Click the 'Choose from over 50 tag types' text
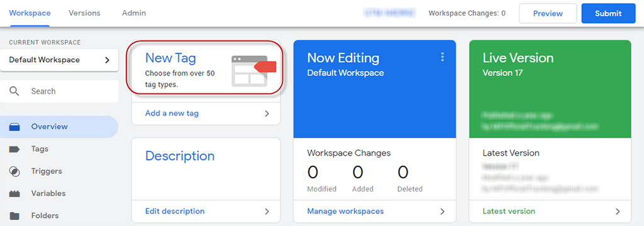The image size is (644, 226). pos(180,79)
